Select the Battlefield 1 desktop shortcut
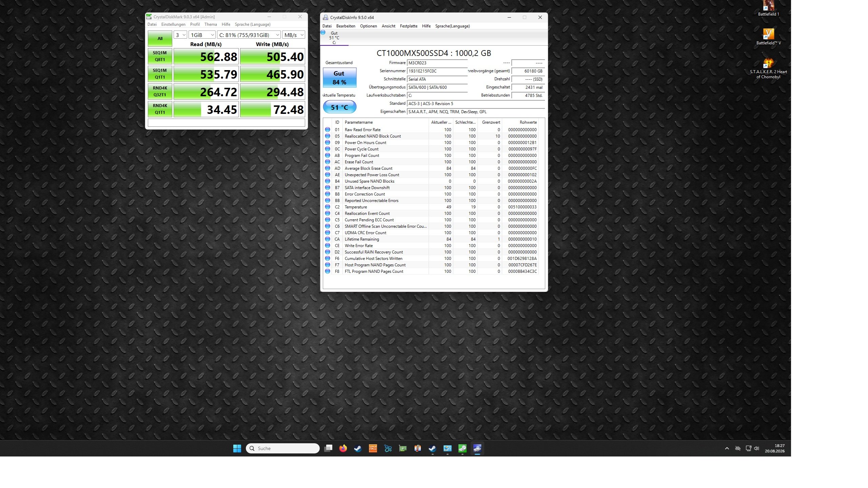 (768, 8)
